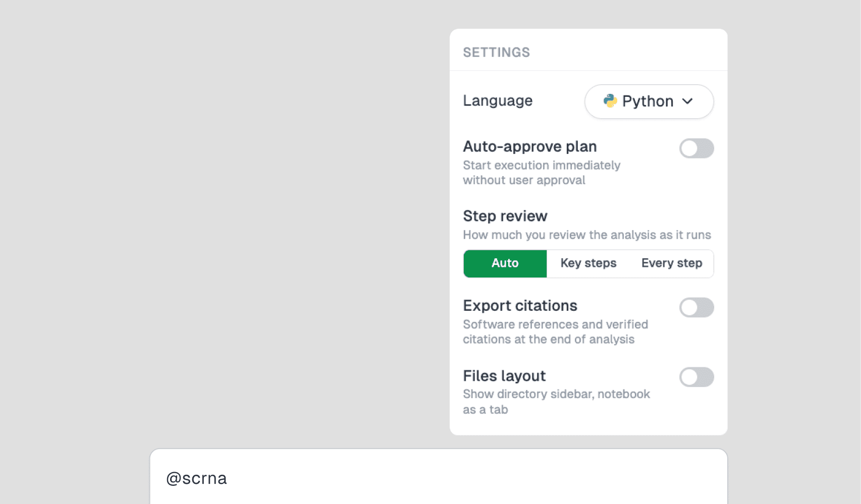This screenshot has height=504, width=861.
Task: Enable the Auto-approve plan toggle
Action: point(696,148)
